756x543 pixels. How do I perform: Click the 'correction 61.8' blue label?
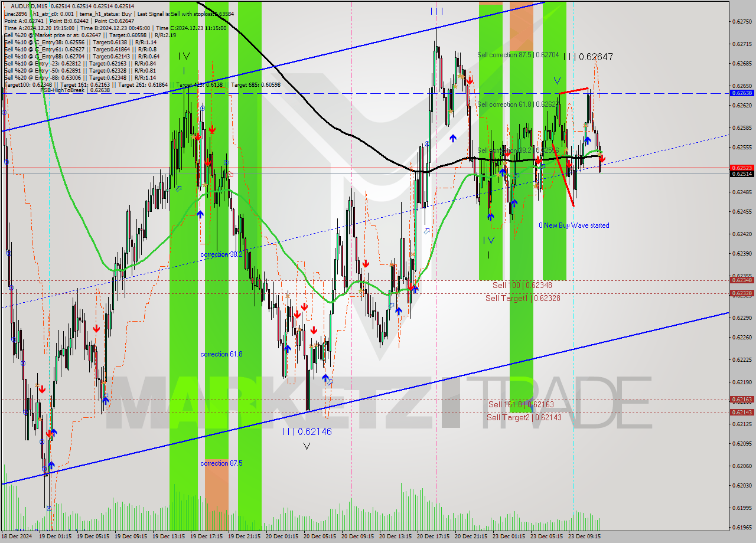click(221, 354)
